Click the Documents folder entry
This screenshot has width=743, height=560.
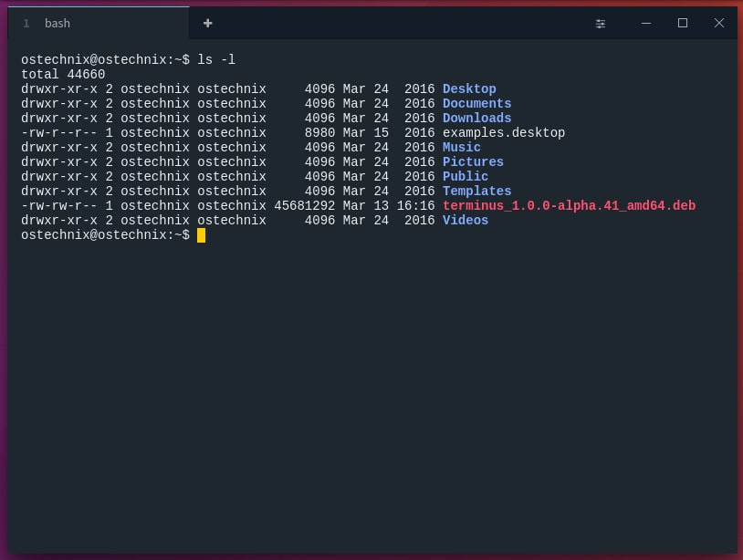pyautogui.click(x=476, y=103)
